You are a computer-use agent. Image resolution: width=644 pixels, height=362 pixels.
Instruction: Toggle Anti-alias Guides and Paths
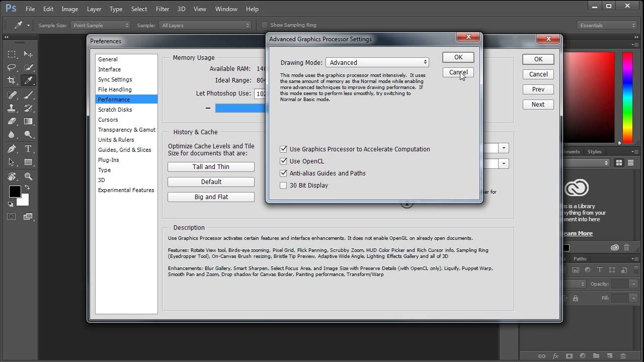[x=284, y=173]
